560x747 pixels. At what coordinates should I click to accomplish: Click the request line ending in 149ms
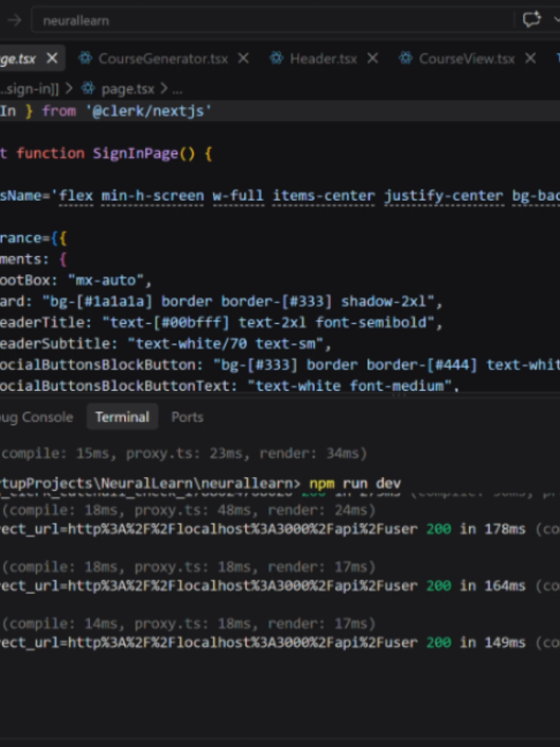pyautogui.click(x=280, y=642)
